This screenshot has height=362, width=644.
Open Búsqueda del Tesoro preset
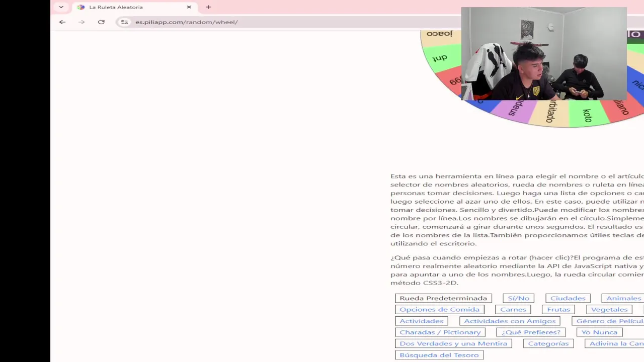tap(439, 355)
